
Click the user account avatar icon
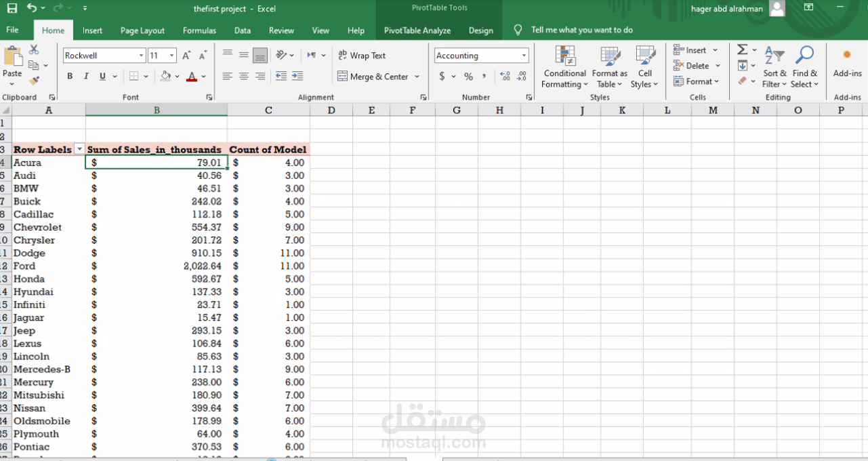(777, 9)
